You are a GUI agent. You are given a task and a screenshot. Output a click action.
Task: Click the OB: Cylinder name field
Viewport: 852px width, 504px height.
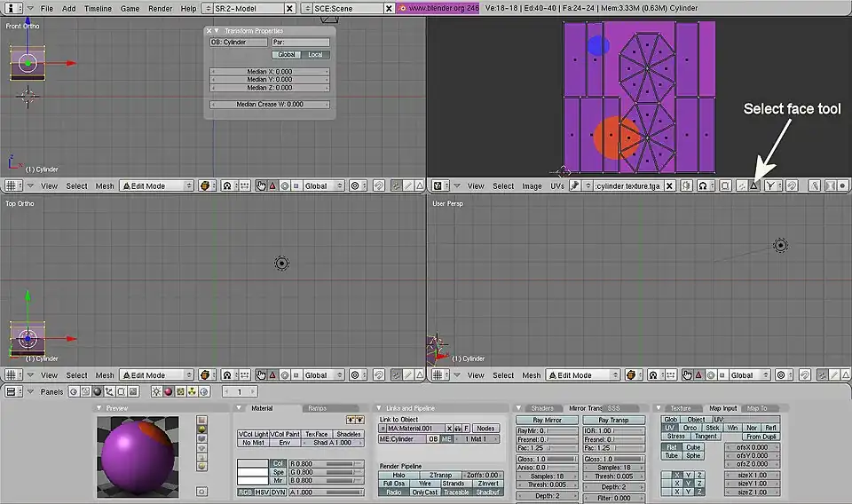238,42
